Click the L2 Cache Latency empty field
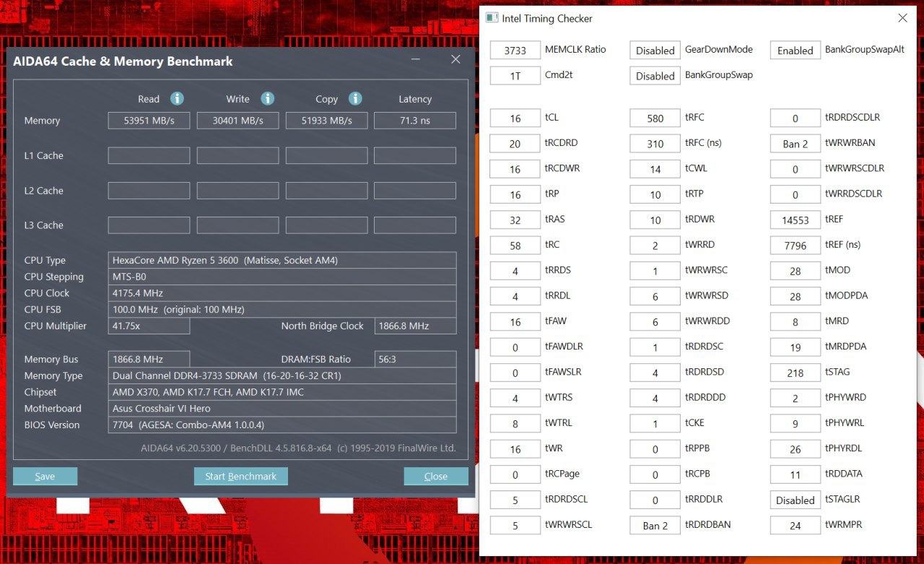Viewport: 924px width, 564px height. pos(415,191)
